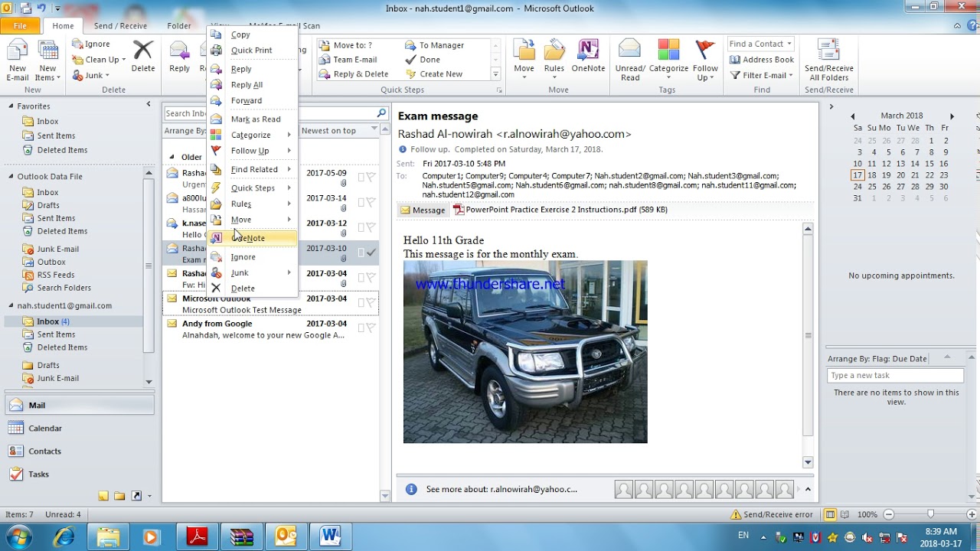The height and width of the screenshot is (551, 980).
Task: Toggle the category box on the Andy from Google message
Action: [x=361, y=328]
